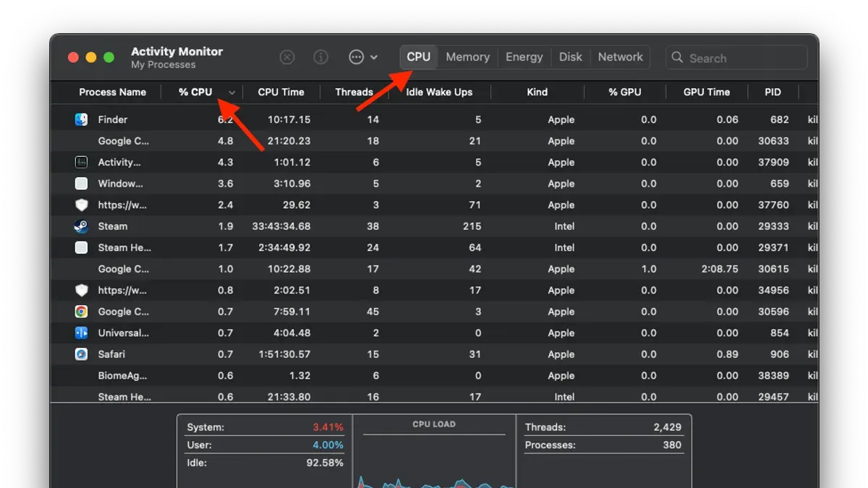Sort by Threads column header
Viewport: 868px width, 488px height.
354,92
